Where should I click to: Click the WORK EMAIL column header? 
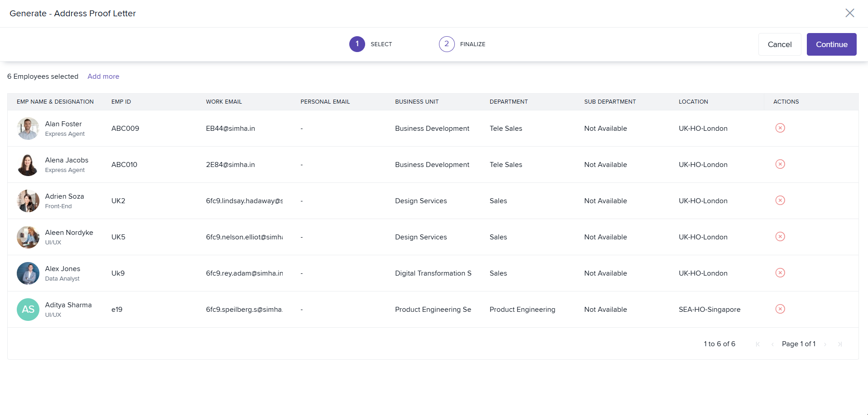224,102
